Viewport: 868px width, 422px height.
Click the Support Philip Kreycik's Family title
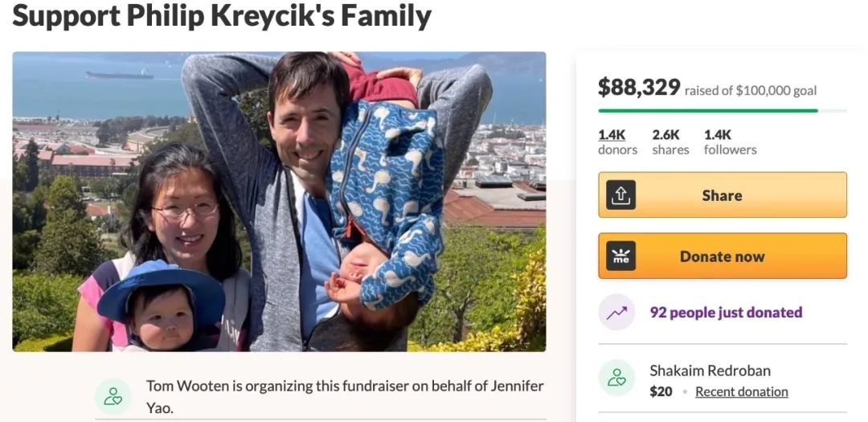[x=222, y=16]
